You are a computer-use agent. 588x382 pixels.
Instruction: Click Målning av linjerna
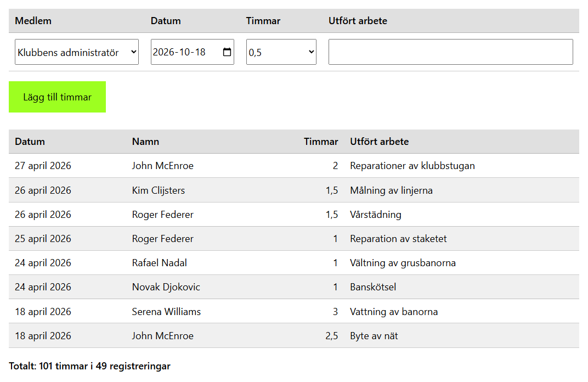[x=392, y=190]
